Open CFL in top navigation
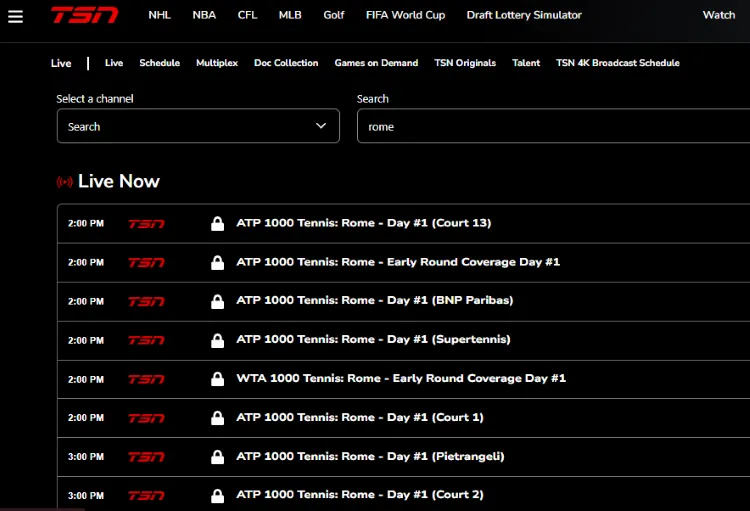 click(247, 15)
